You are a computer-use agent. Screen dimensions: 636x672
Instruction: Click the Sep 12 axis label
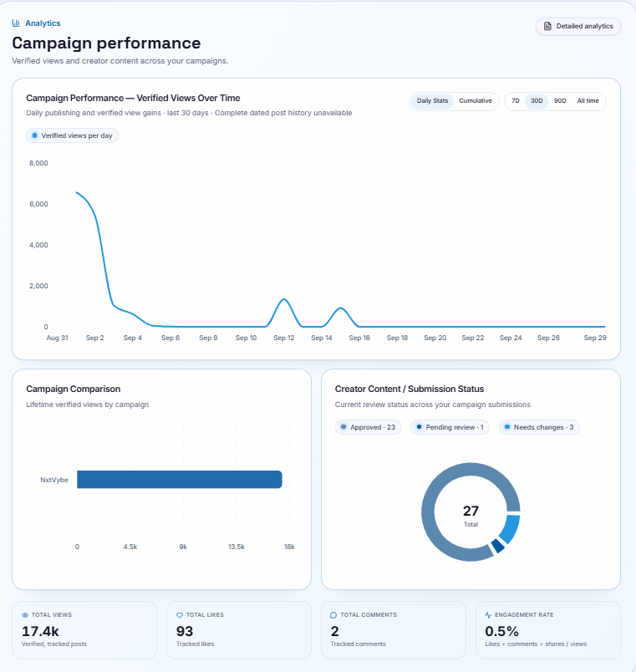283,338
